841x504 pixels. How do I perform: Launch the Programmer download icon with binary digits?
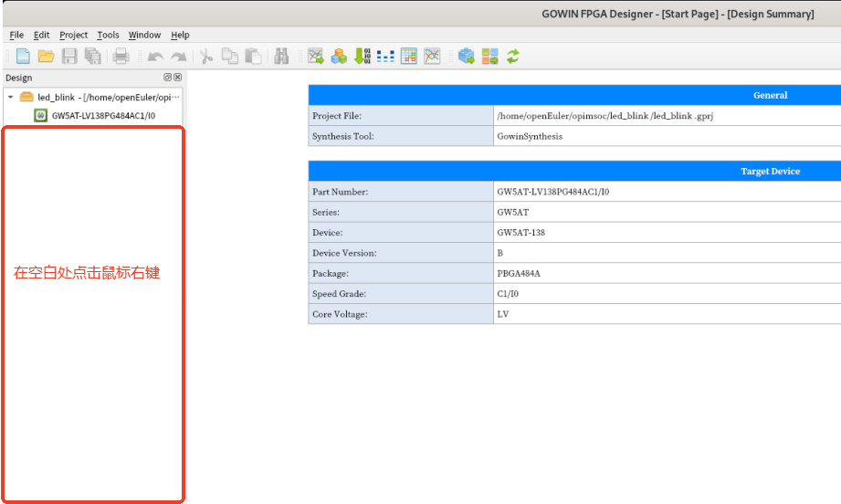(x=363, y=56)
